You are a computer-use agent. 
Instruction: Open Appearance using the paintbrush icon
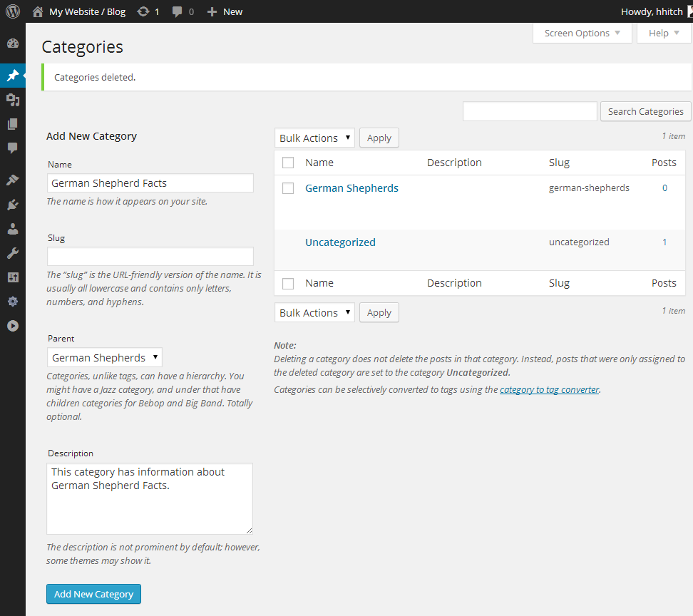[12, 180]
